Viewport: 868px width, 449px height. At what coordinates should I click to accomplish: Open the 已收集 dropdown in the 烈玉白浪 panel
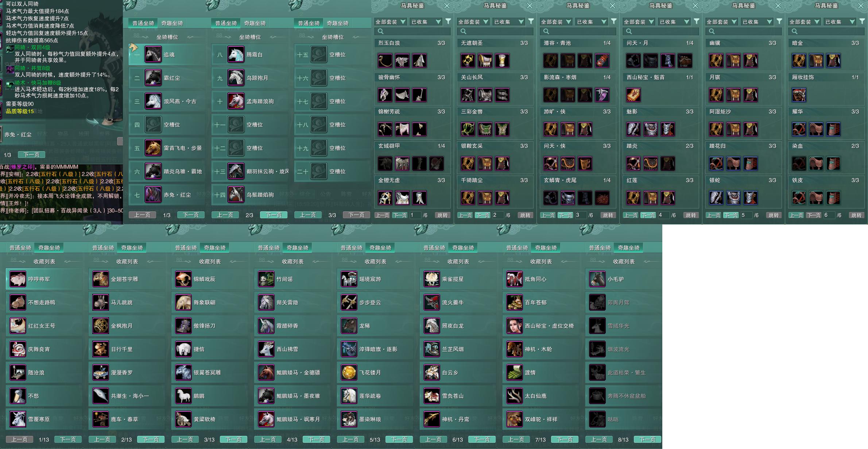(x=426, y=22)
